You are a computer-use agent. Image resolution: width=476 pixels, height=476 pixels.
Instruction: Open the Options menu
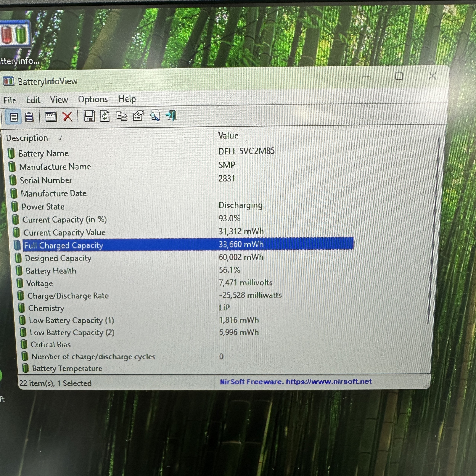click(x=93, y=99)
